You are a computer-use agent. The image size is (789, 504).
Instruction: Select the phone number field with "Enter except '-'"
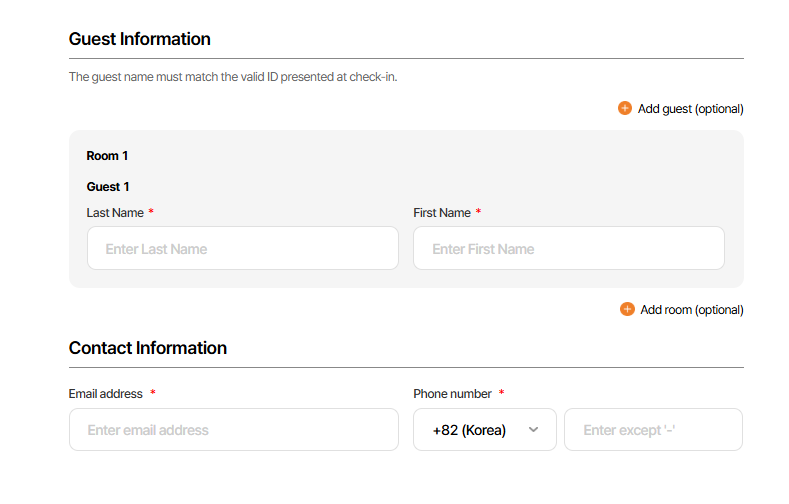point(653,430)
